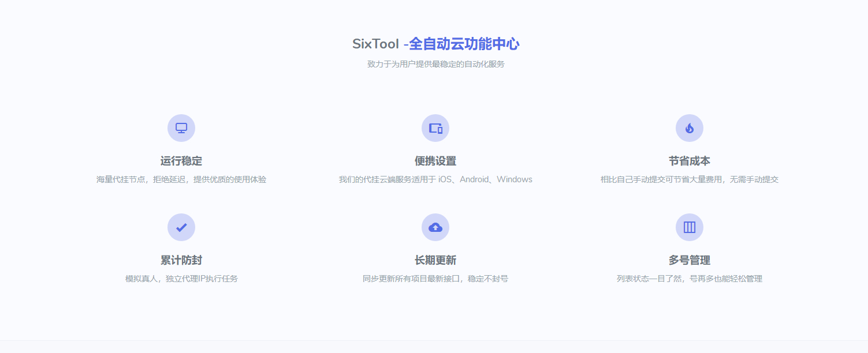This screenshot has width=868, height=353.
Task: Click the cloud upload icon above 长期更新
Action: coord(435,227)
